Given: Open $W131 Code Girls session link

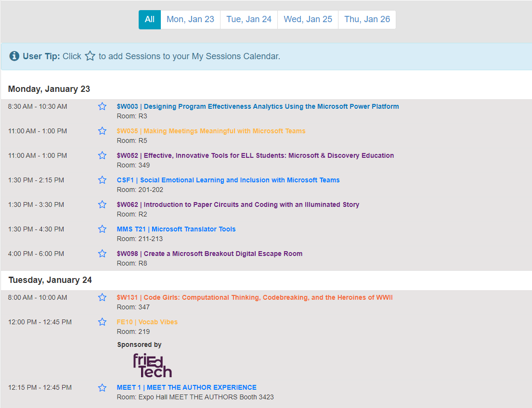Looking at the screenshot, I should [255, 297].
